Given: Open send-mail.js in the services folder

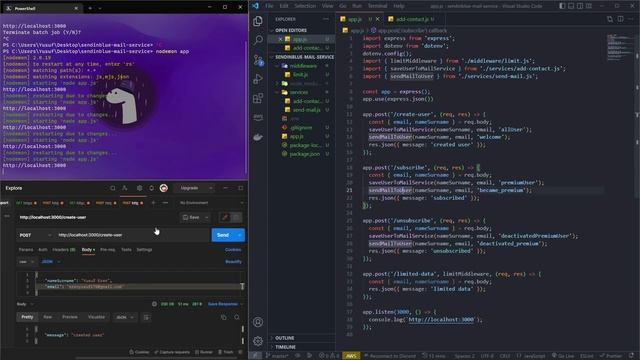Looking at the screenshot, I should coord(306,110).
